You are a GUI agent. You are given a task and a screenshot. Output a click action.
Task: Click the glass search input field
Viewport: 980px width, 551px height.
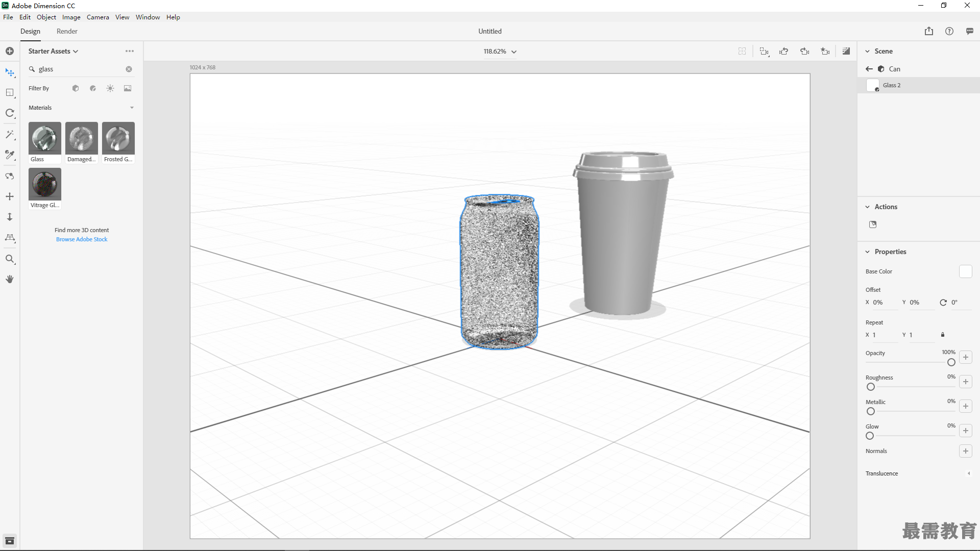[x=81, y=69]
